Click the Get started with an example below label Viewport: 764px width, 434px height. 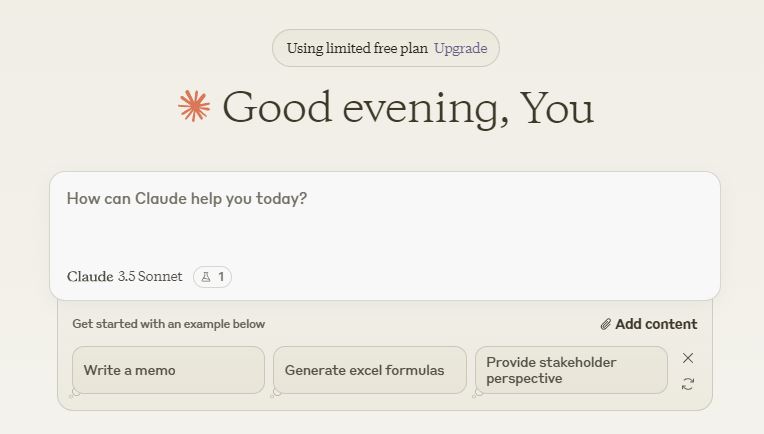tap(169, 324)
